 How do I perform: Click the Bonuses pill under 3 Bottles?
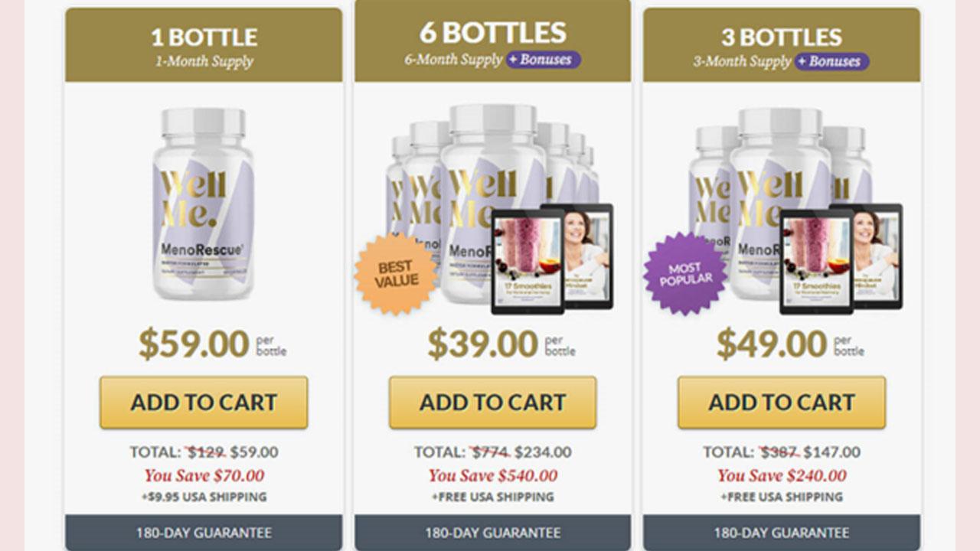tap(831, 60)
